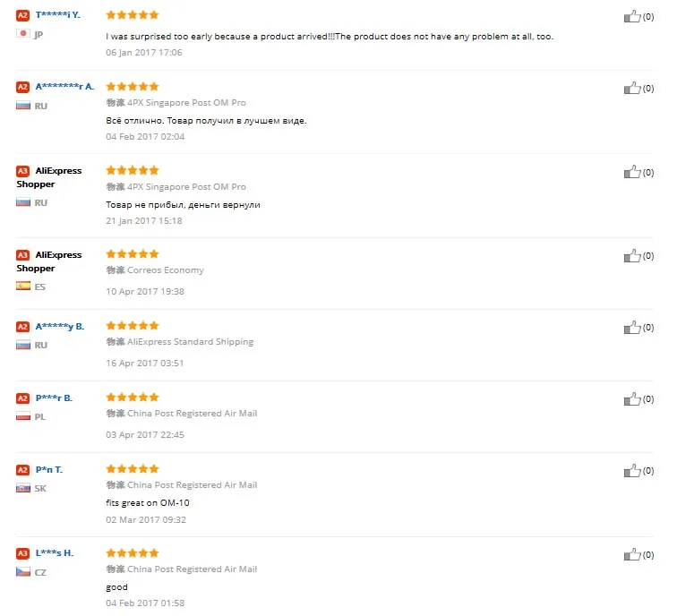Click the A2 badge next to T*****i Y.
The width and height of the screenshot is (677, 616).
click(22, 16)
